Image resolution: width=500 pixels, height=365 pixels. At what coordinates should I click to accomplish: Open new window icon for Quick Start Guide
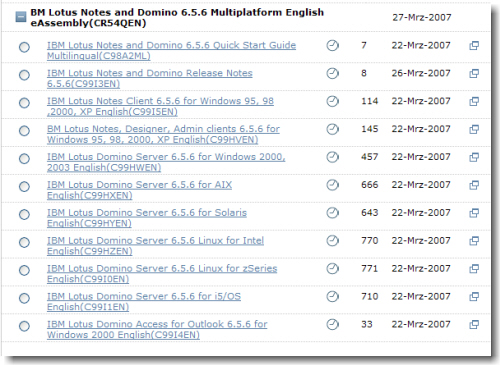pyautogui.click(x=474, y=45)
